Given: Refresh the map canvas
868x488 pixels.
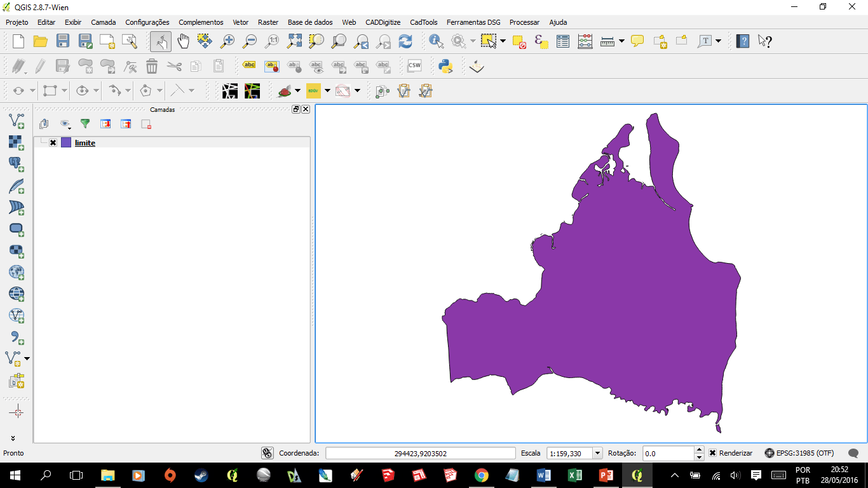Looking at the screenshot, I should pos(405,41).
